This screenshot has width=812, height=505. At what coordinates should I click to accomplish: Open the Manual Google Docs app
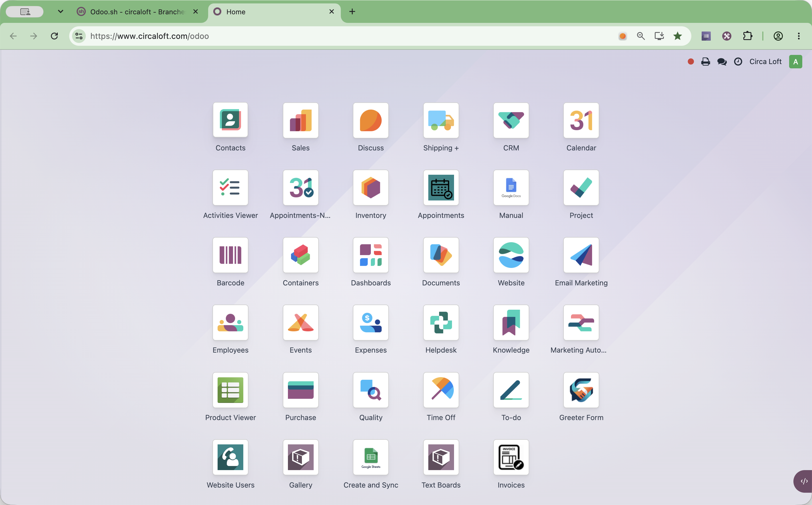pos(511,188)
